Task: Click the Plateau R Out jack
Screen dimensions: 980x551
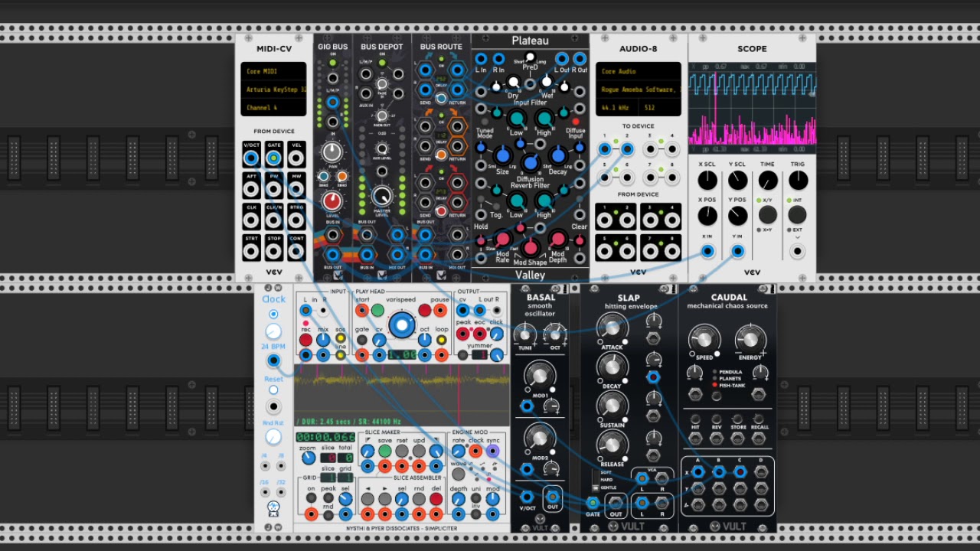Action: pos(580,59)
